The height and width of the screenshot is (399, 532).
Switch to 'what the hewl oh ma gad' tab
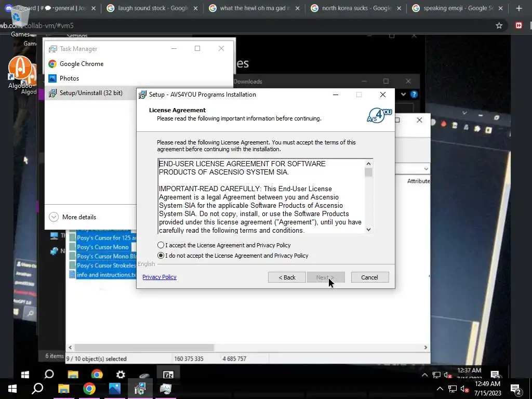255,8
